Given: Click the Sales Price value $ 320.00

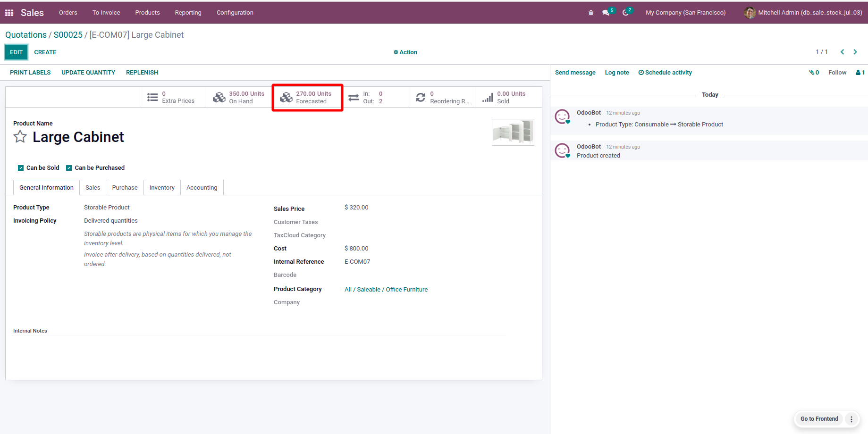Looking at the screenshot, I should click(x=356, y=208).
